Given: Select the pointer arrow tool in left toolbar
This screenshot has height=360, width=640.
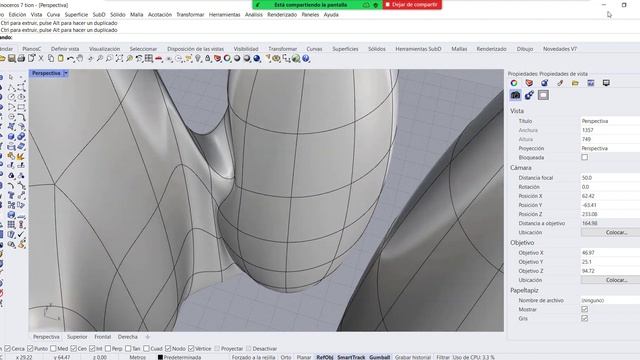Looking at the screenshot, I should click(x=11, y=78).
